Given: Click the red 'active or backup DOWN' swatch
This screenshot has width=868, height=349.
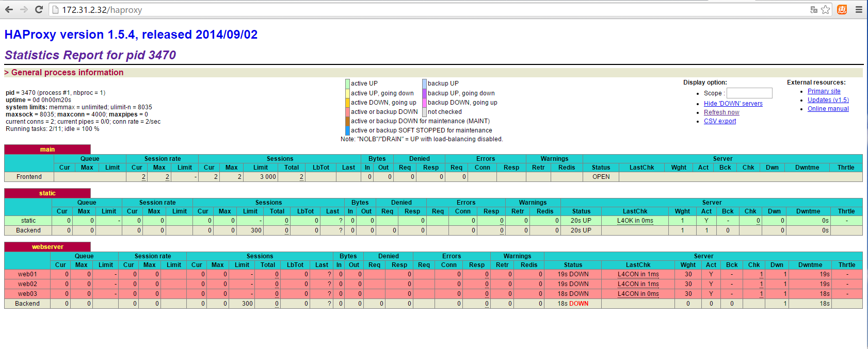Looking at the screenshot, I should [x=347, y=112].
